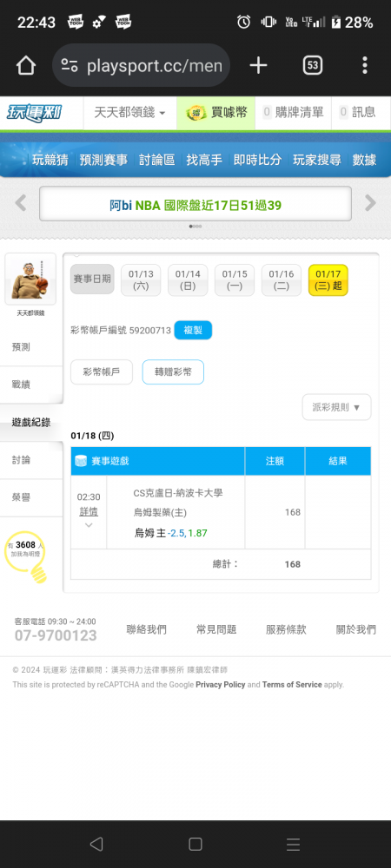
Task: Open 即時比分 in the navigation bar
Action: tap(257, 160)
